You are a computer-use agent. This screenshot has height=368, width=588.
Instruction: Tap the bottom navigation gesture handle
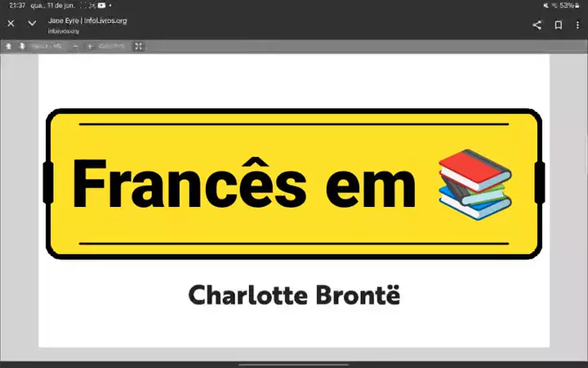[x=294, y=364]
